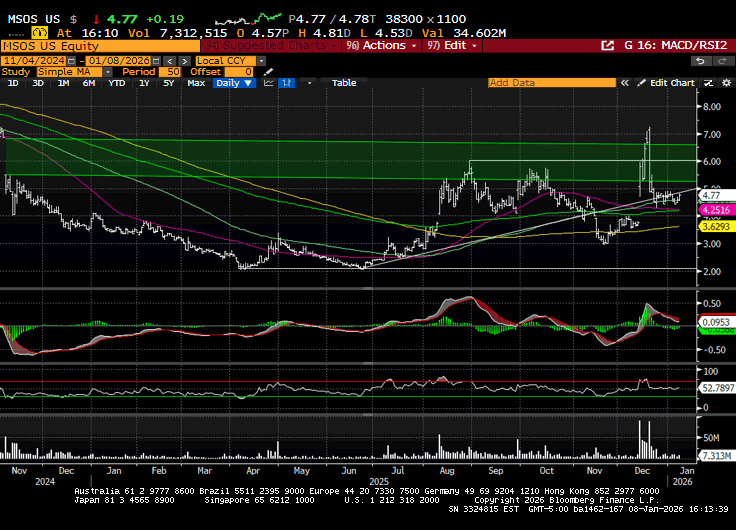Open the Suggested Charts dropdown
Image resolution: width=736 pixels, height=530 pixels.
[271, 46]
